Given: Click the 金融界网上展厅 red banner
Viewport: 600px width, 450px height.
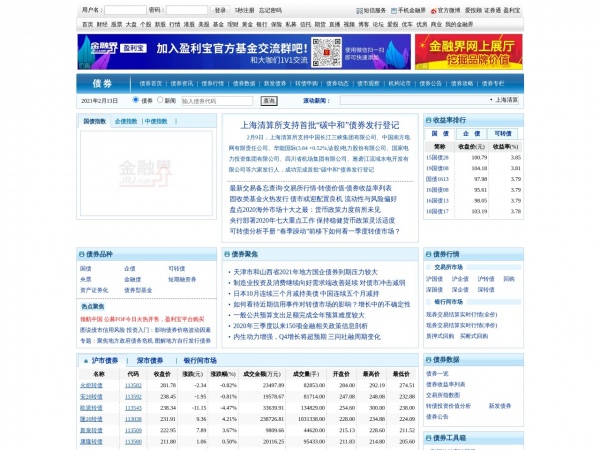Looking at the screenshot, I should [x=469, y=52].
